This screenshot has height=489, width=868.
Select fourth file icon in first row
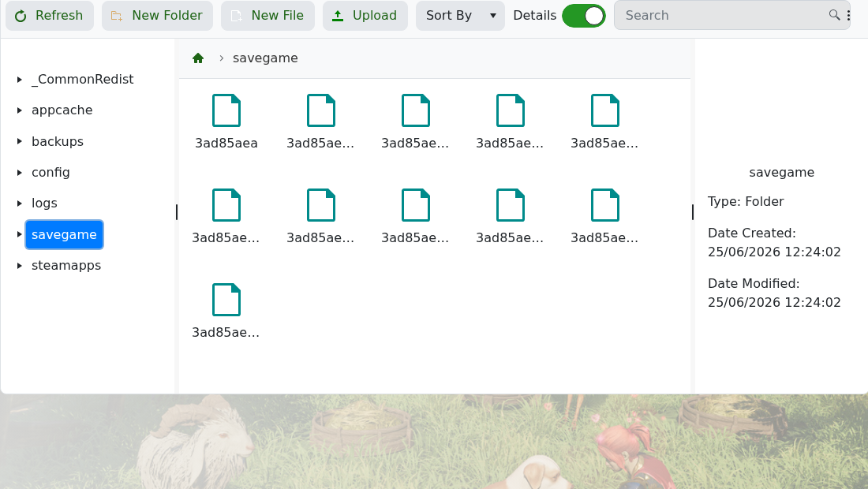[511, 110]
